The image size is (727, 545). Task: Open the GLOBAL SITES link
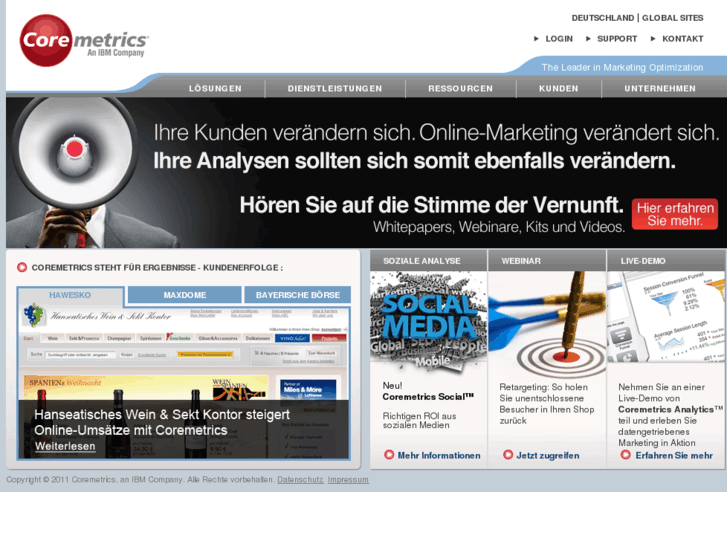[x=672, y=18]
